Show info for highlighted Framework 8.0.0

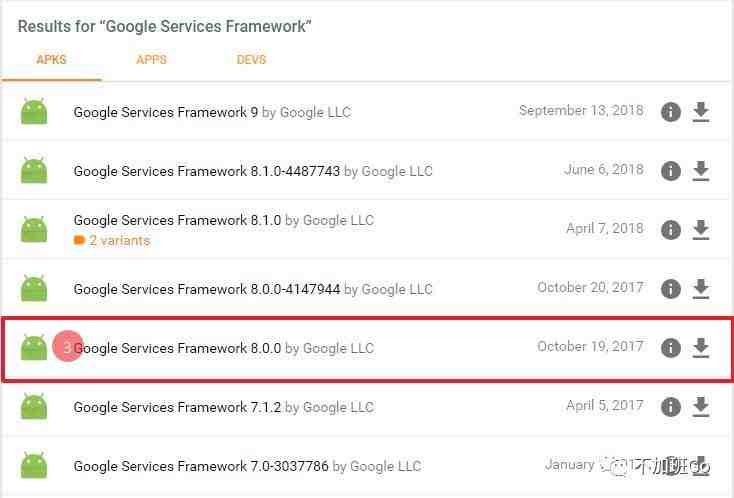[670, 348]
